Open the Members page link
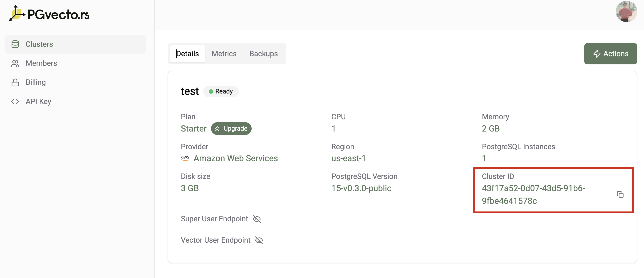Viewport: 644px width, 278px height. coord(41,63)
